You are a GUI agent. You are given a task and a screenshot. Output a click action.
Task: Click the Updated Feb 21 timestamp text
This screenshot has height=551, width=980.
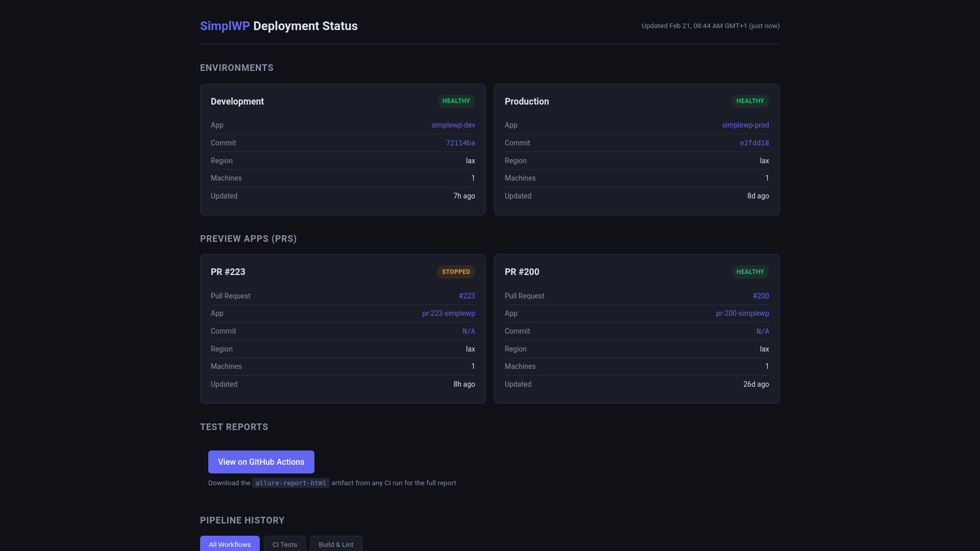710,26
